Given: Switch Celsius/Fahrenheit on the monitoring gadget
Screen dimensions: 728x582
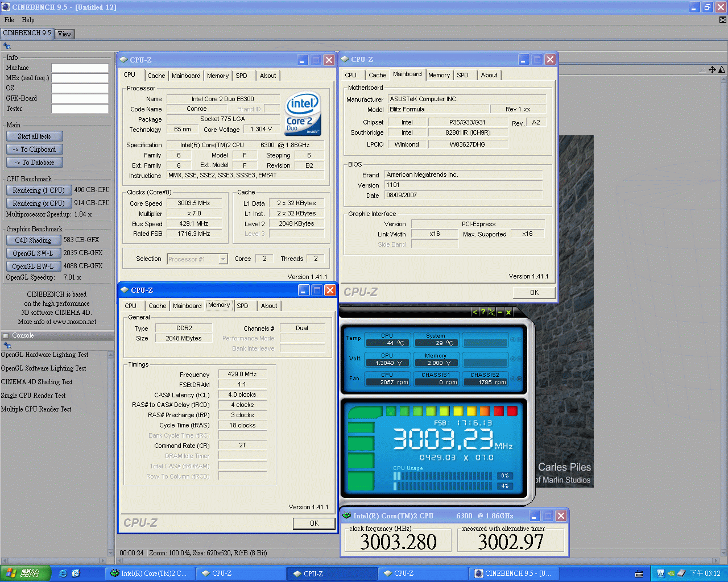Looking at the screenshot, I should click(491, 312).
